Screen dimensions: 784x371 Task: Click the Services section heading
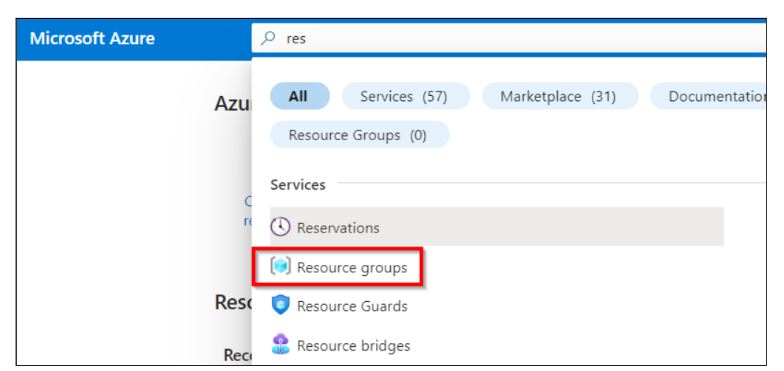coord(298,184)
